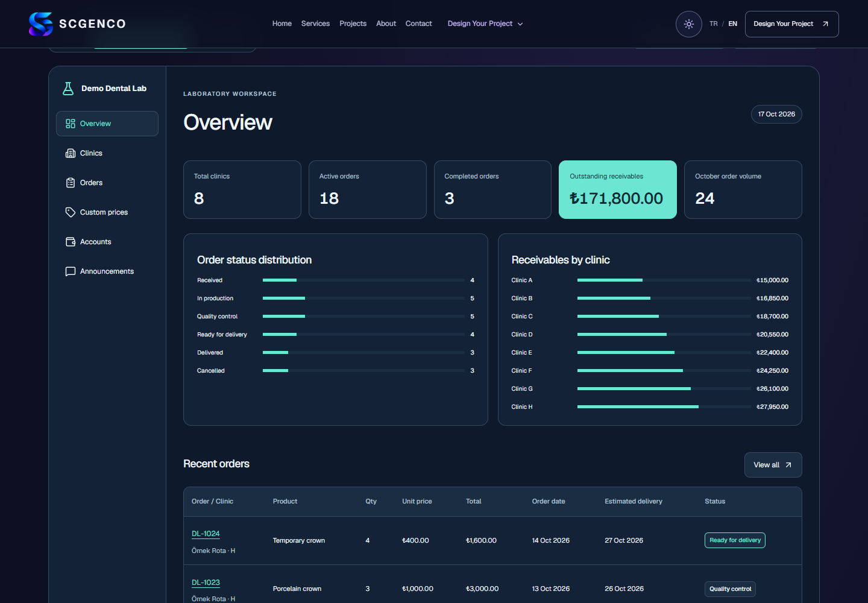The image size is (868, 603).
Task: Click the Porcelain crown product cell
Action: point(297,589)
